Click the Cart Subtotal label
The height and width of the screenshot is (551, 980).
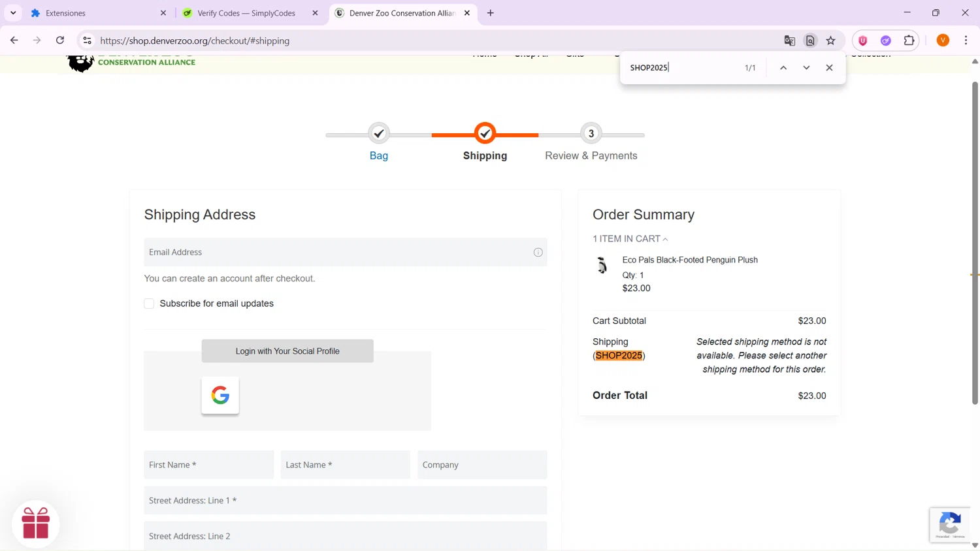[619, 321]
